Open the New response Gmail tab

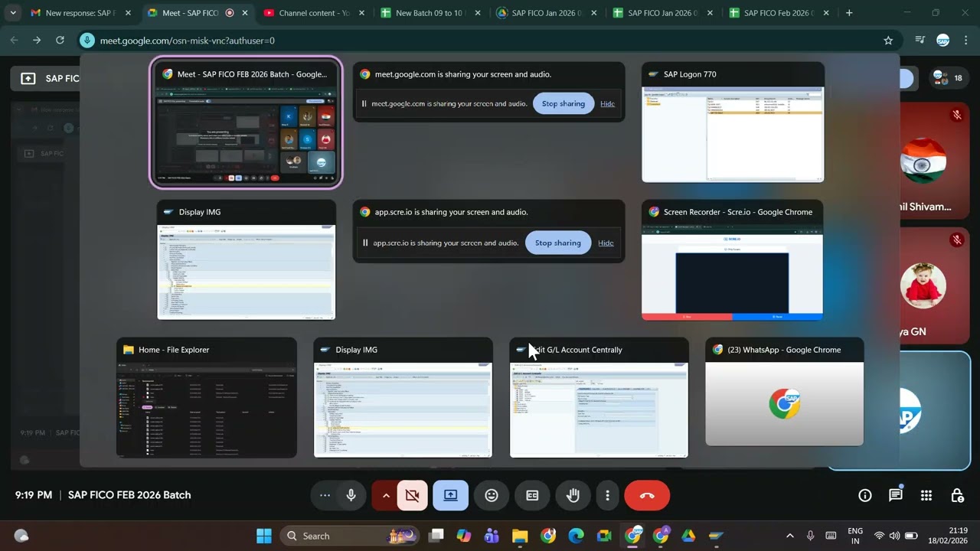[80, 13]
